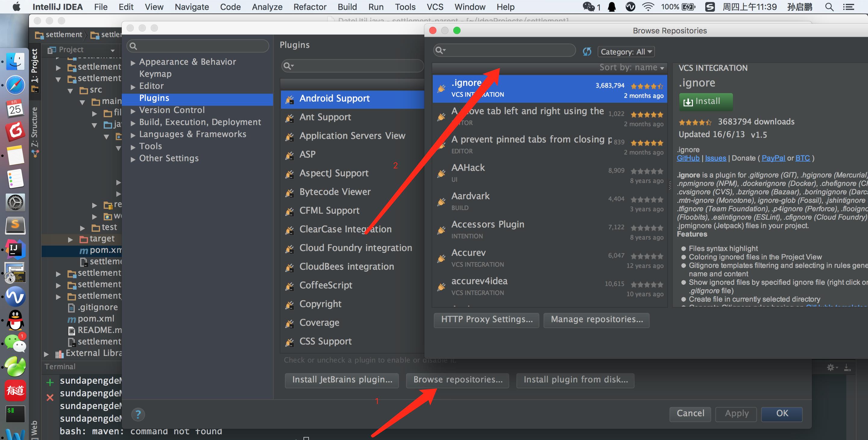
Task: Expand Languages & Frameworks node
Action: 133,135
